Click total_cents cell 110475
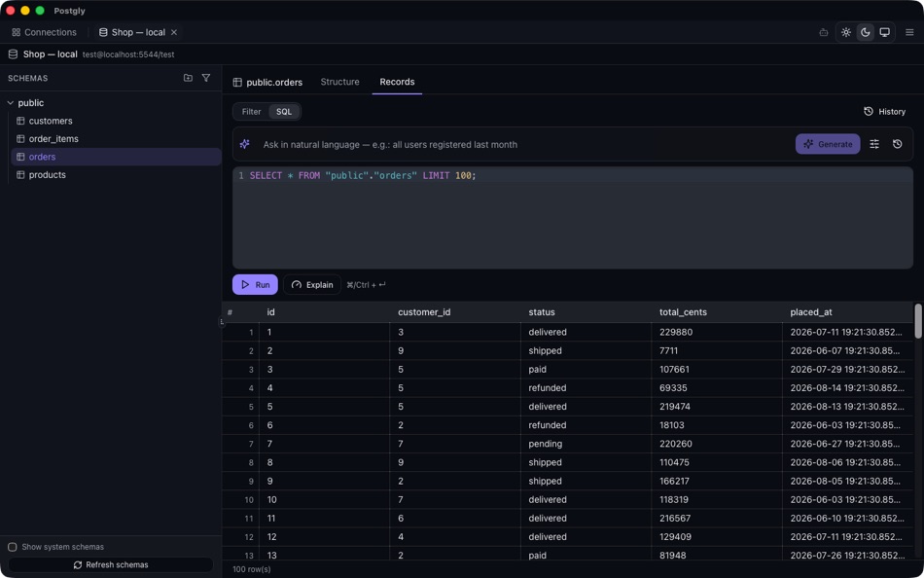924x578 pixels. (x=717, y=462)
